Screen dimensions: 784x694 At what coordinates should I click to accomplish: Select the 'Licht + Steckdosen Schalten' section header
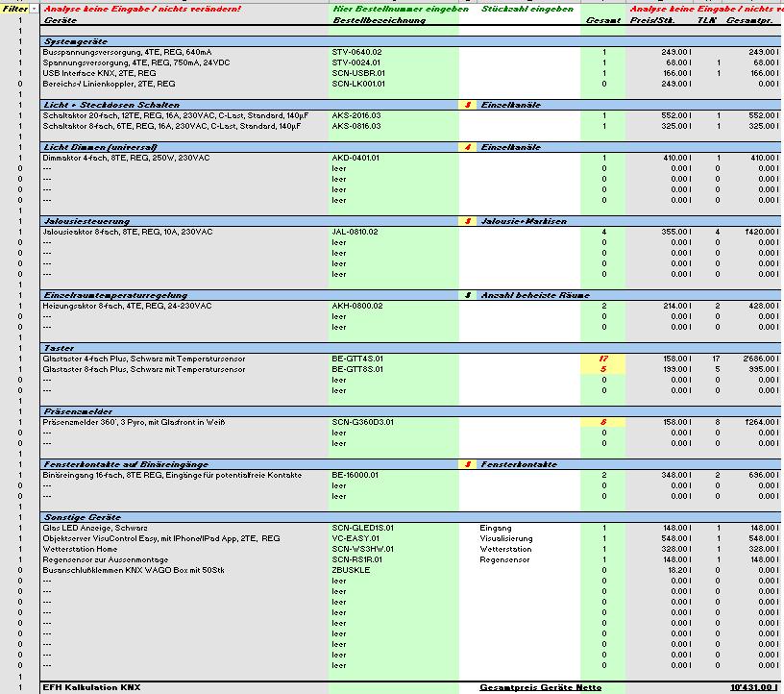point(111,105)
